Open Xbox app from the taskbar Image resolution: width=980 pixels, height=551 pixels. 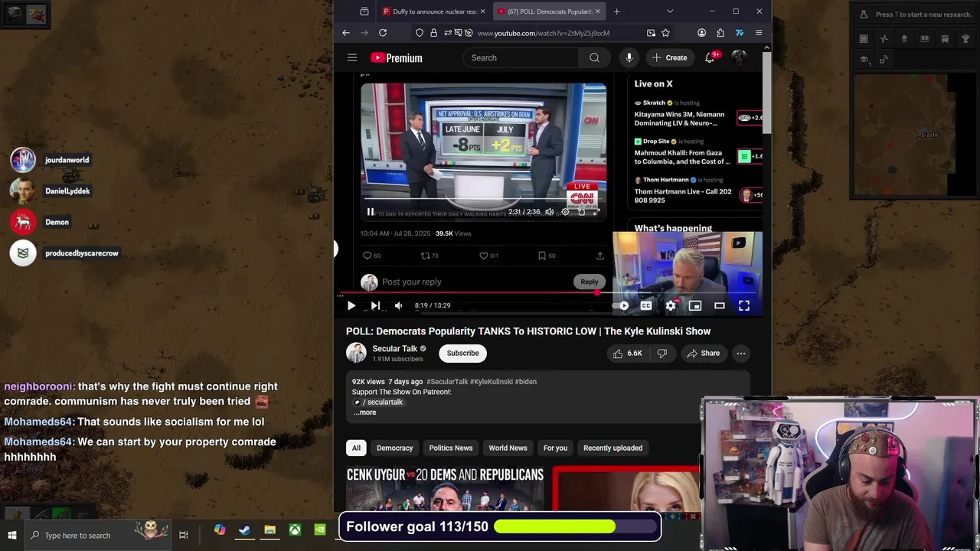coord(295,530)
